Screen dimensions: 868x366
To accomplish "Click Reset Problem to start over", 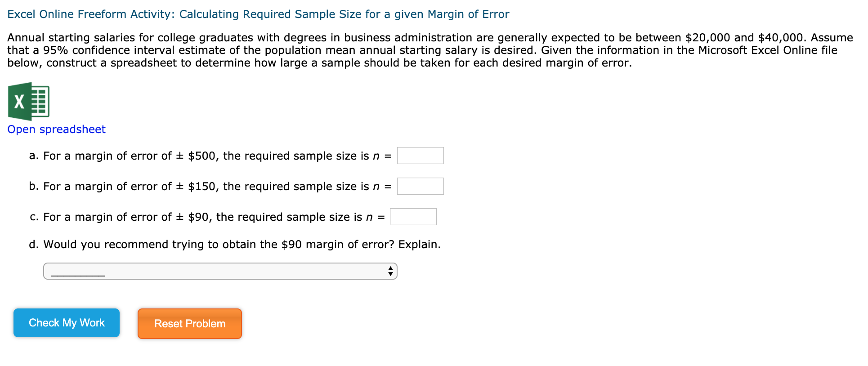I will (x=189, y=323).
